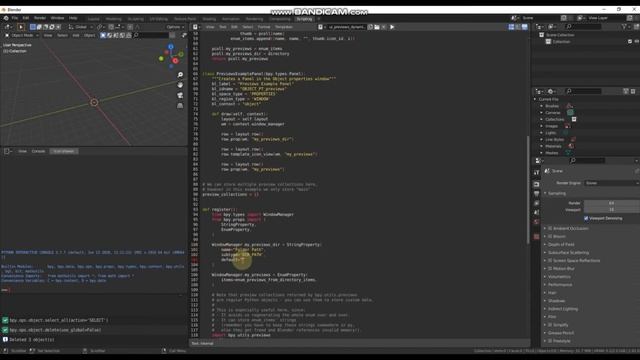Toggle word wrap in text editor header
The height and width of the screenshot is (360, 640).
(518, 27)
